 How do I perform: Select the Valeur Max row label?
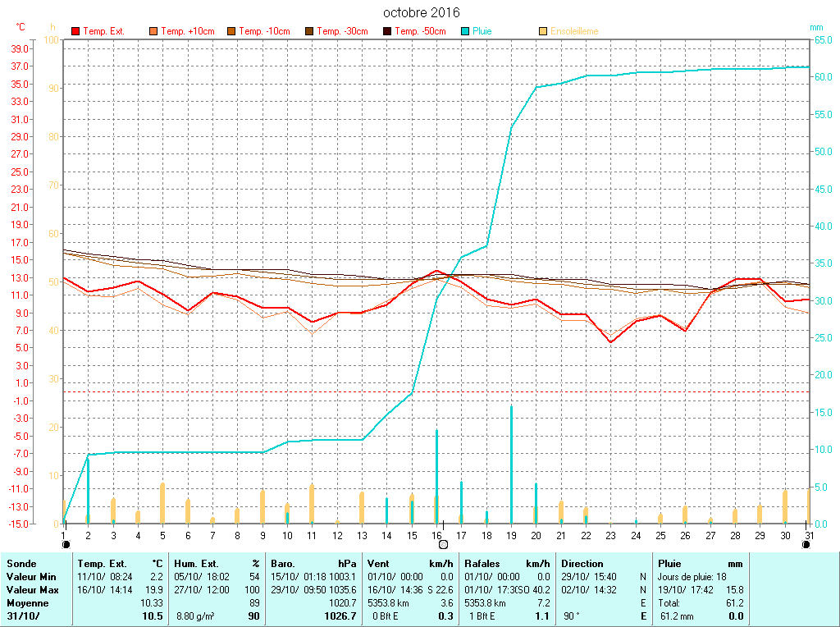32,590
